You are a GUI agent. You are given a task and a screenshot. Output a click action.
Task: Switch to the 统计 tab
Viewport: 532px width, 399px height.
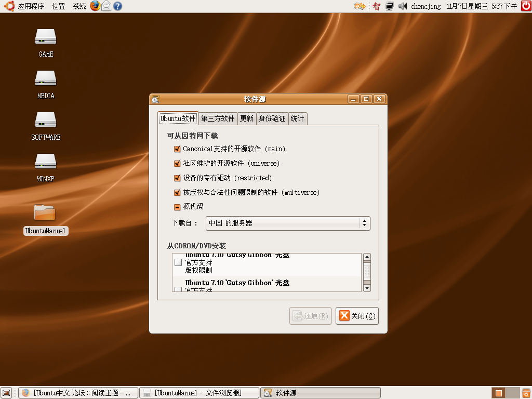point(298,119)
